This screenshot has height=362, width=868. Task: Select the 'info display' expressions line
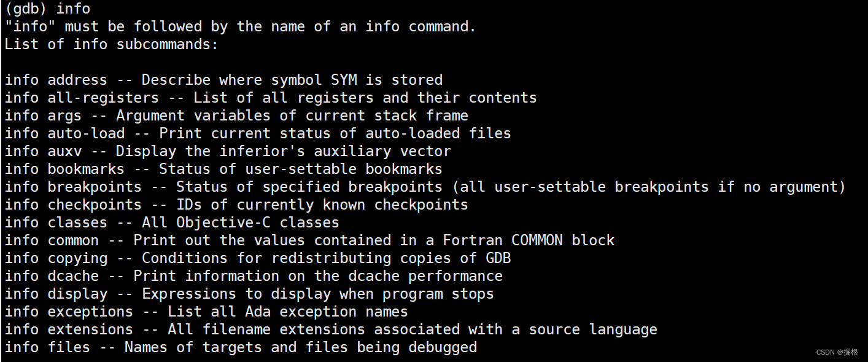pyautogui.click(x=249, y=294)
